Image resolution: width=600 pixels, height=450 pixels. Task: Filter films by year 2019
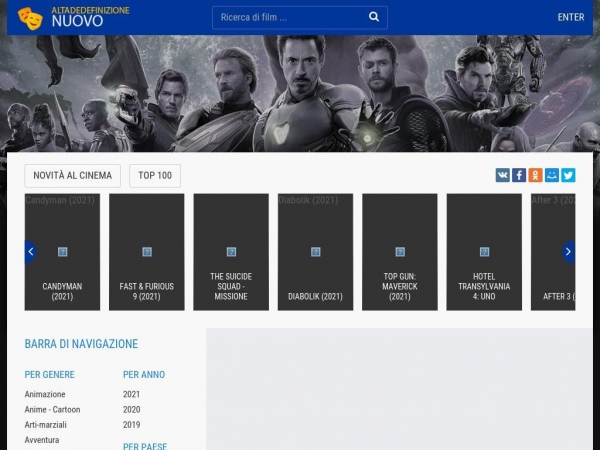pos(132,425)
